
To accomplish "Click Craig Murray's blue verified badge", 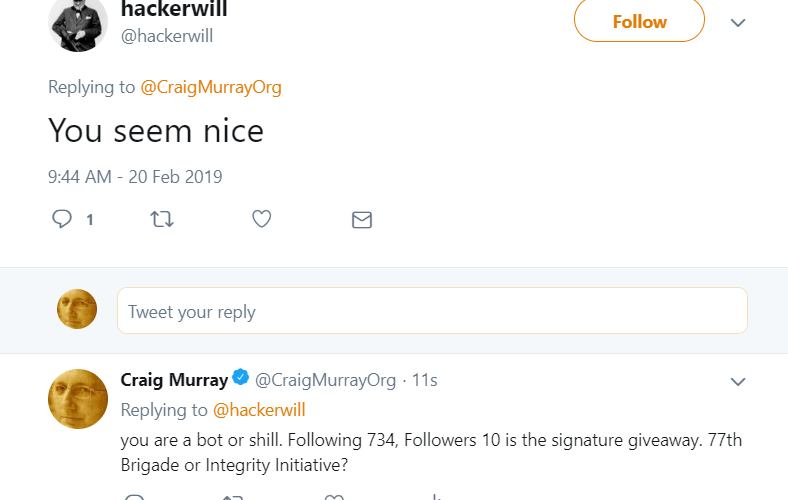I will pos(241,378).
